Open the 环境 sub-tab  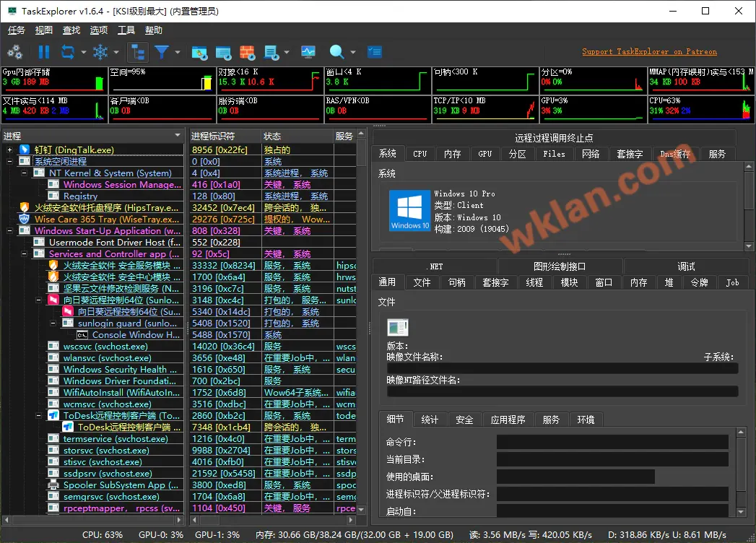(586, 420)
